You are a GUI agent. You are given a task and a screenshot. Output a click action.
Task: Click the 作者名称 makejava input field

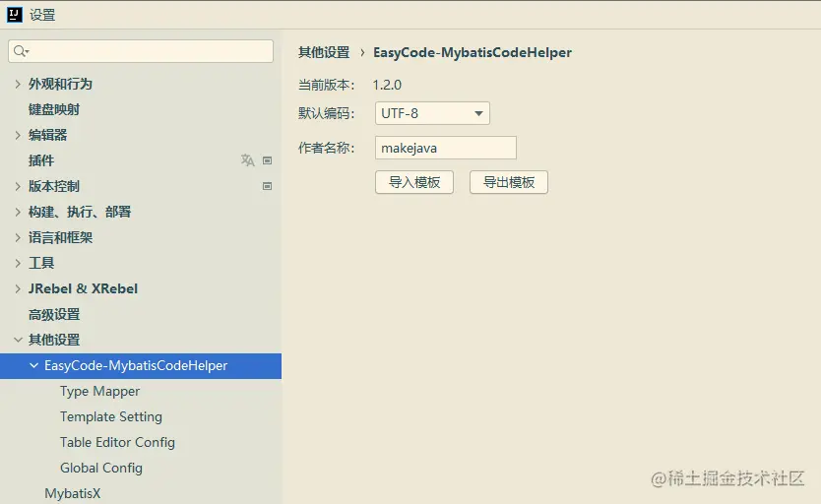[x=446, y=148]
